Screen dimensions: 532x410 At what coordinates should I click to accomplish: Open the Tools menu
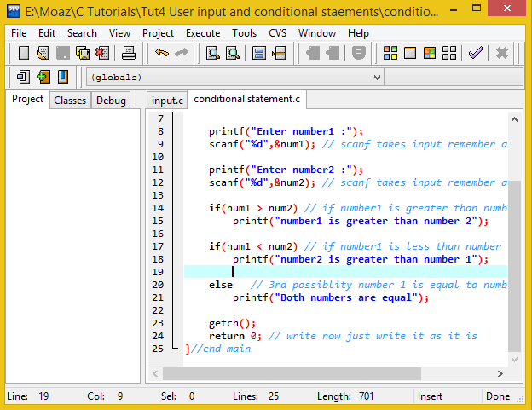click(244, 33)
